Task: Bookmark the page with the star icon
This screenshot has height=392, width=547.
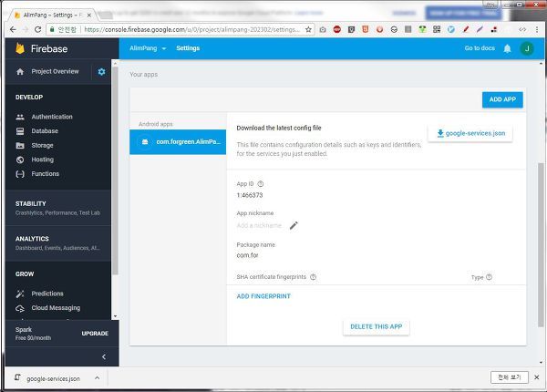Action: (x=308, y=30)
